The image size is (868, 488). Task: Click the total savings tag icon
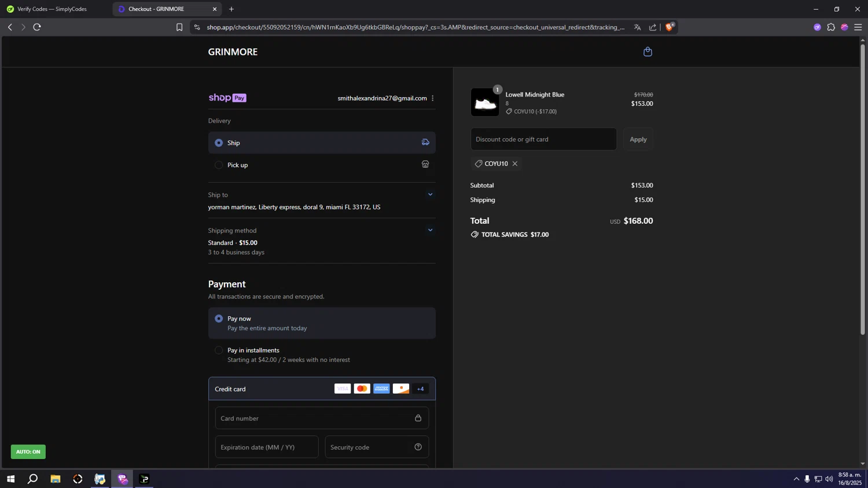coord(475,235)
